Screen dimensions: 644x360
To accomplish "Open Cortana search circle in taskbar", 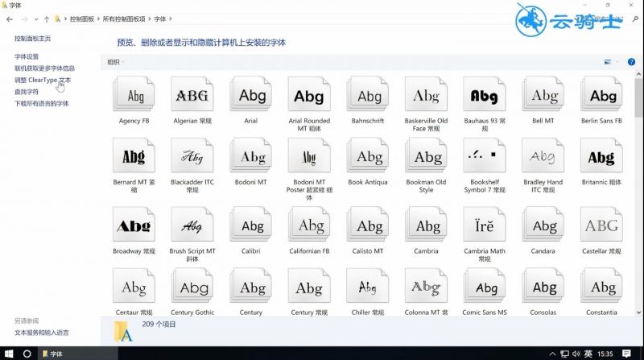I will pos(27,354).
